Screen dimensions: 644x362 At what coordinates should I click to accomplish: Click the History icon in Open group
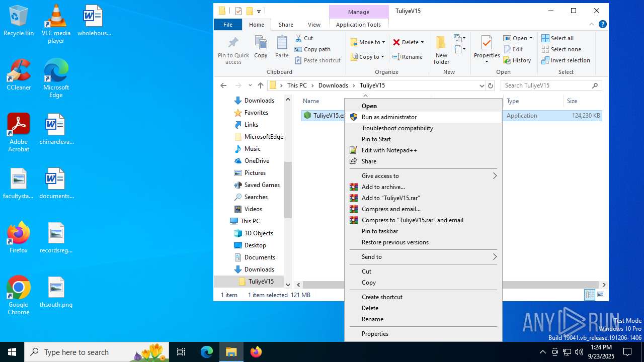click(x=517, y=60)
